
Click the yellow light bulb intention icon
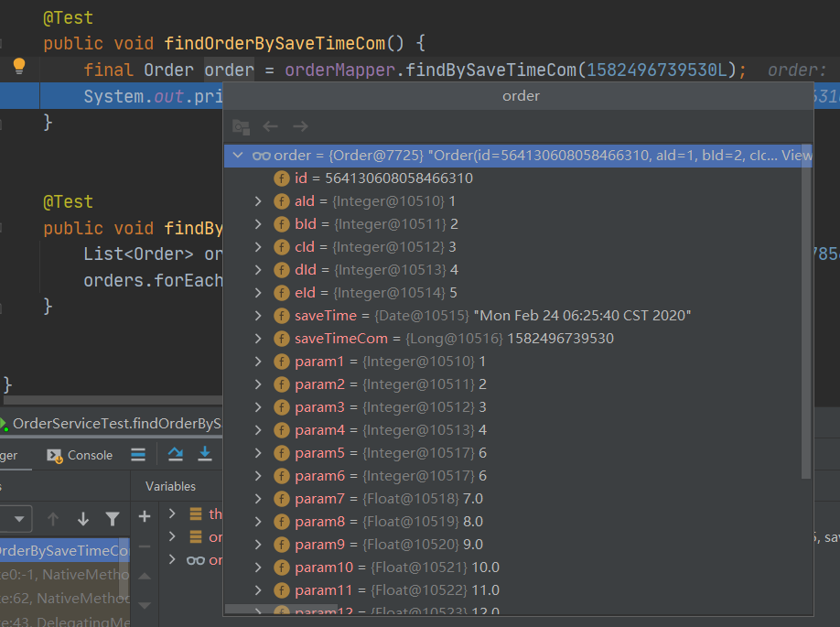[19, 67]
